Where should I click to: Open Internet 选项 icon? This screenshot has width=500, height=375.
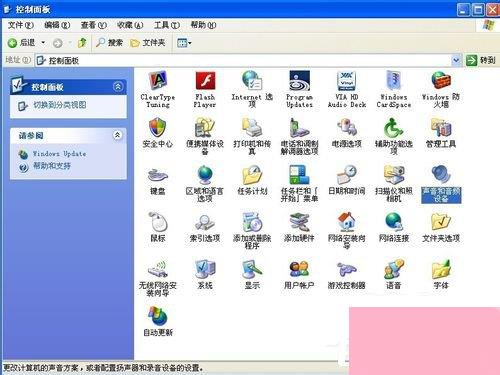pyautogui.click(x=252, y=81)
